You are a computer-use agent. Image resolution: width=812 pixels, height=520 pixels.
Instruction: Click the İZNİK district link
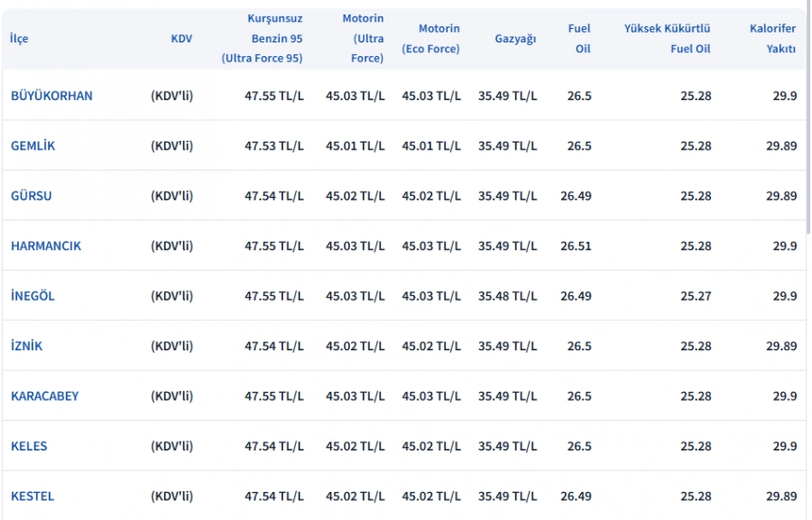(26, 346)
